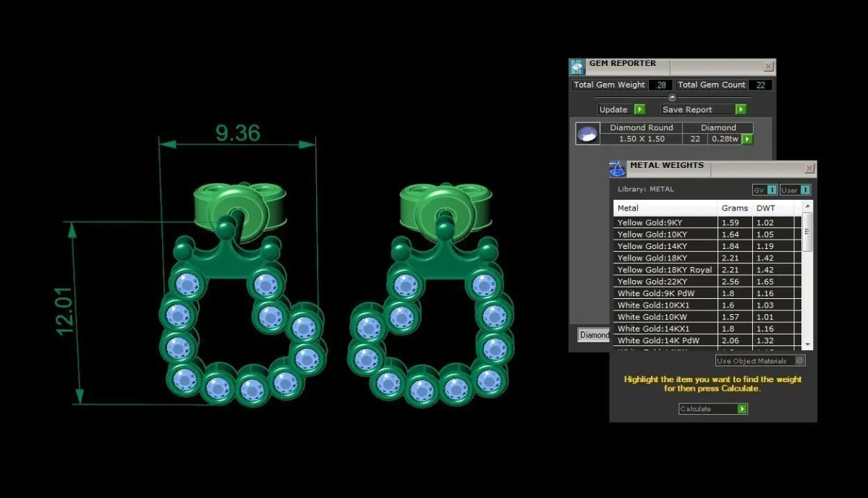Click the Gem Reporter slider handle
Viewport: 868px width, 498px height.
672,97
